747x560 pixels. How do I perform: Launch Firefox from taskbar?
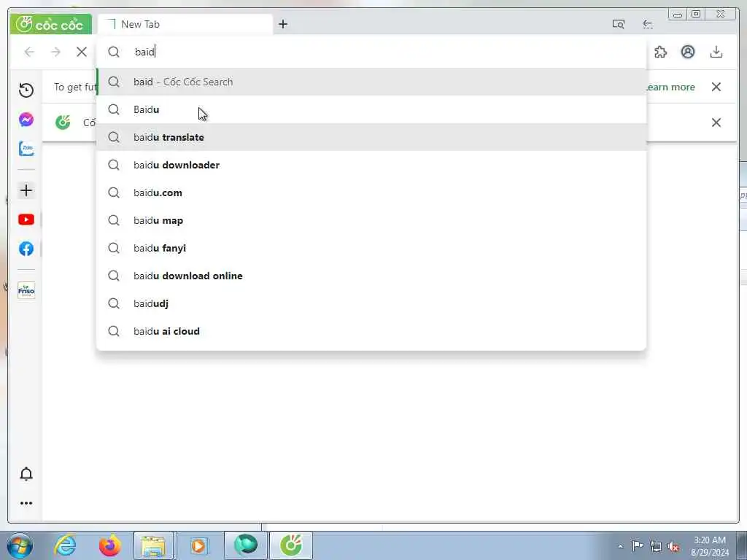[109, 545]
